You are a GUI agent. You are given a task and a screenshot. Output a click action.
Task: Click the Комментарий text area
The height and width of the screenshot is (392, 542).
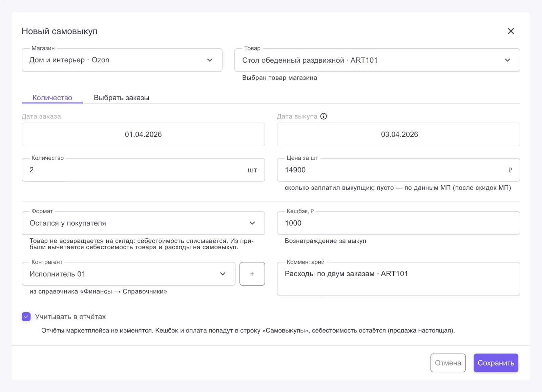(x=398, y=279)
